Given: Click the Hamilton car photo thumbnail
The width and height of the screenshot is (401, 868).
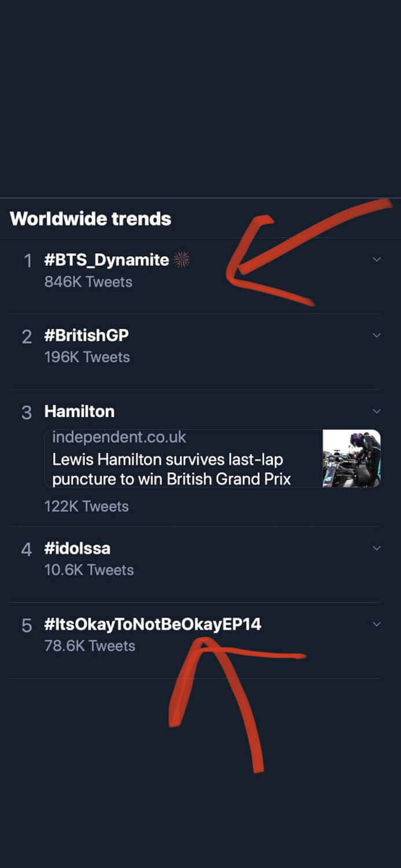Looking at the screenshot, I should coord(351,458).
